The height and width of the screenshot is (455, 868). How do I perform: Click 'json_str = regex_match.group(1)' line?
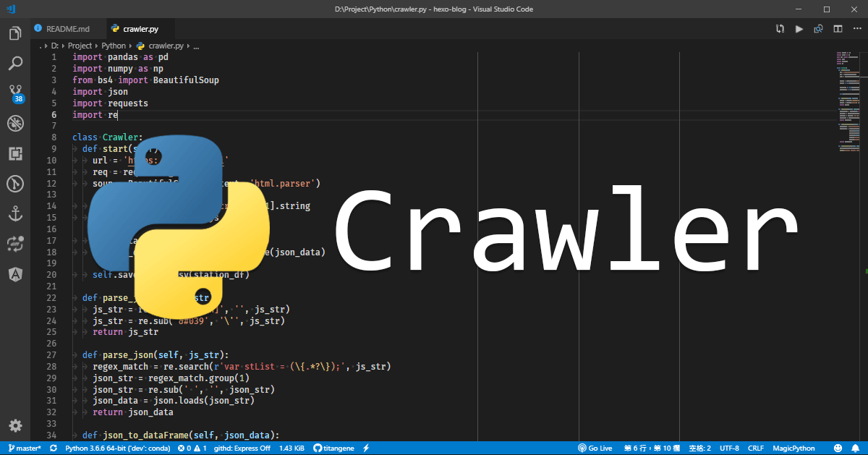pos(171,378)
